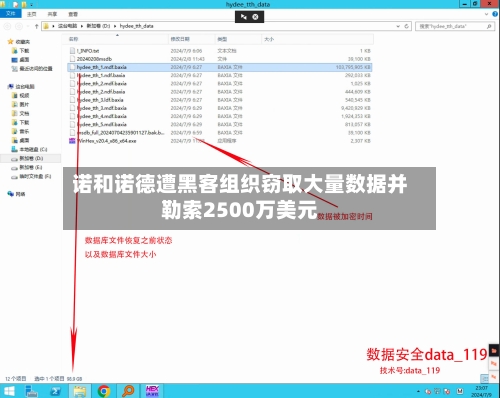Switch to the 共享 ribbon tab
500x398 pixels.
(52, 14)
